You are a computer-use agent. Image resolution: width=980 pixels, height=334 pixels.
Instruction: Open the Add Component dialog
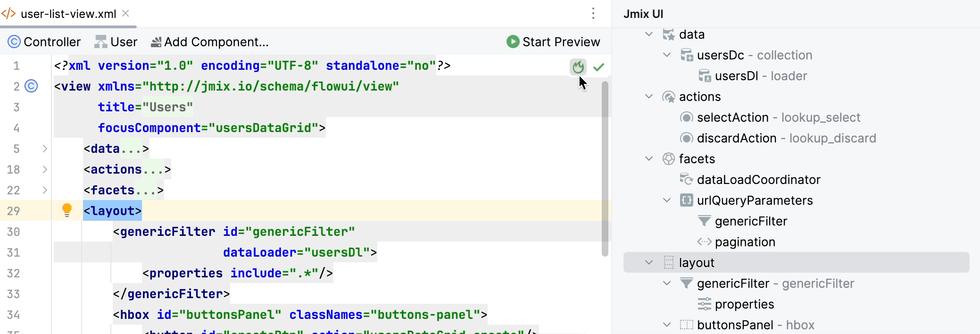[210, 42]
